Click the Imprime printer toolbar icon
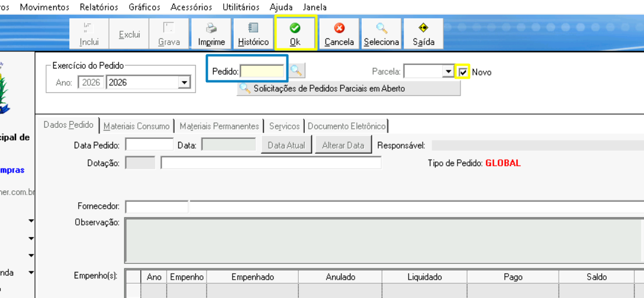 point(211,28)
